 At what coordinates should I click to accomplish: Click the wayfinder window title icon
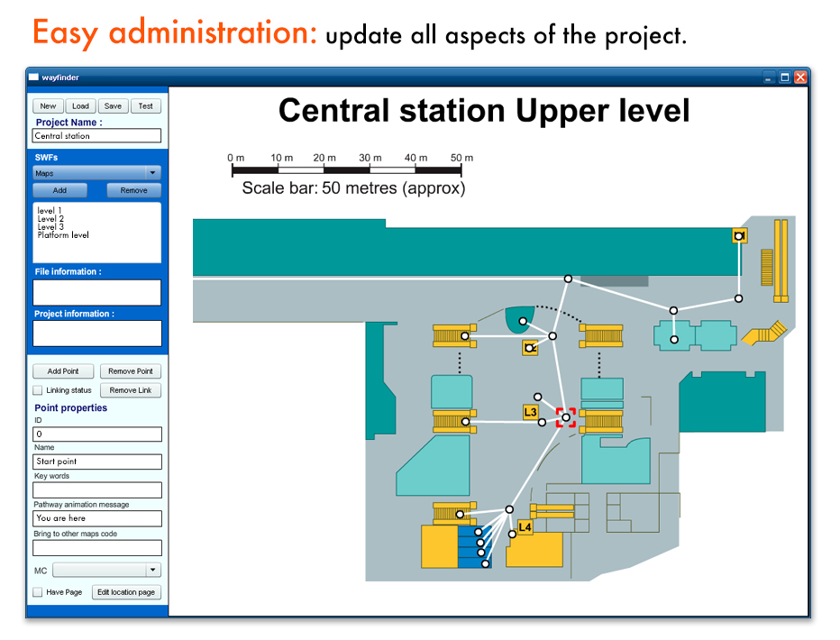click(x=33, y=78)
